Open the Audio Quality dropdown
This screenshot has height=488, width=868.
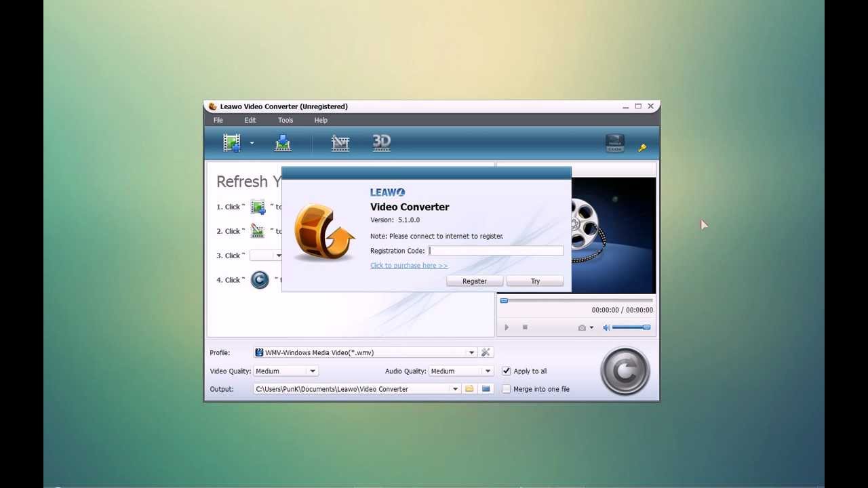(461, 371)
